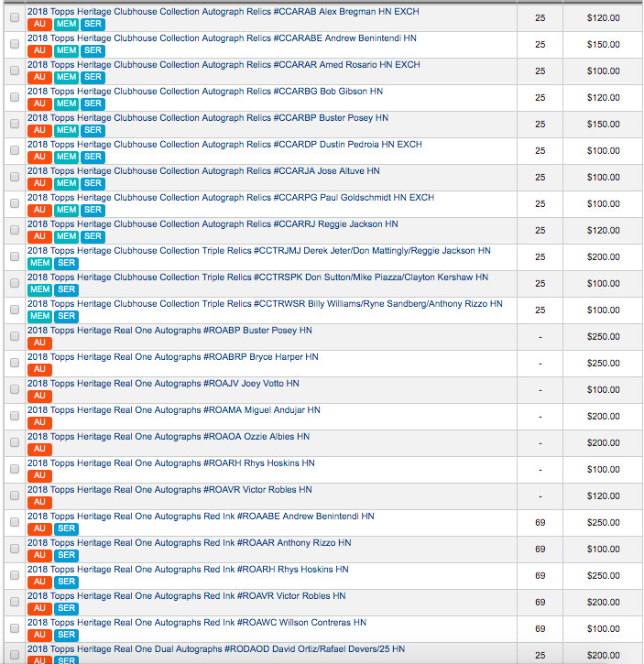
Task: Click SER badge under Jose Altuve card
Action: coord(93,183)
